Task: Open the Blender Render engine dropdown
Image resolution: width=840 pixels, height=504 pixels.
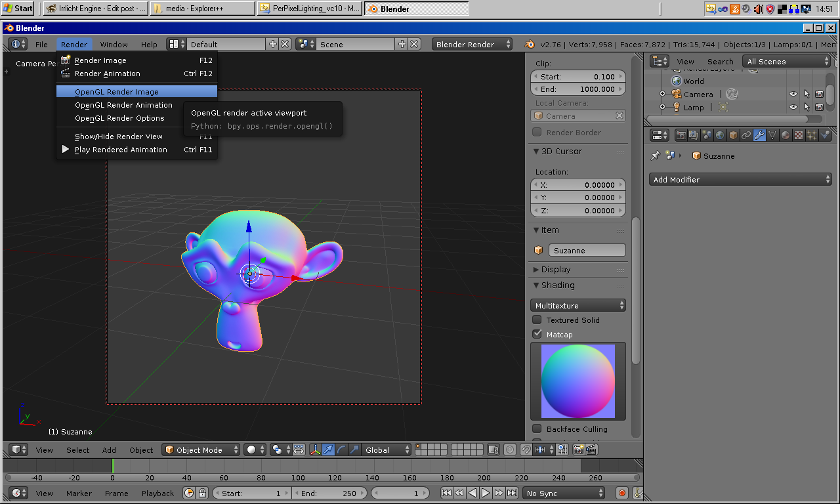Action: pyautogui.click(x=472, y=45)
